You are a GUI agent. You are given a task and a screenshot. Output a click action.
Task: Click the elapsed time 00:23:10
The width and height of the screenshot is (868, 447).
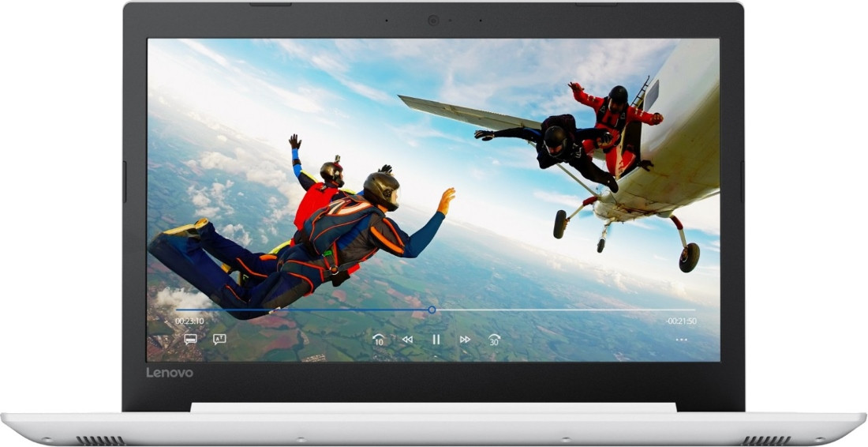click(x=189, y=321)
